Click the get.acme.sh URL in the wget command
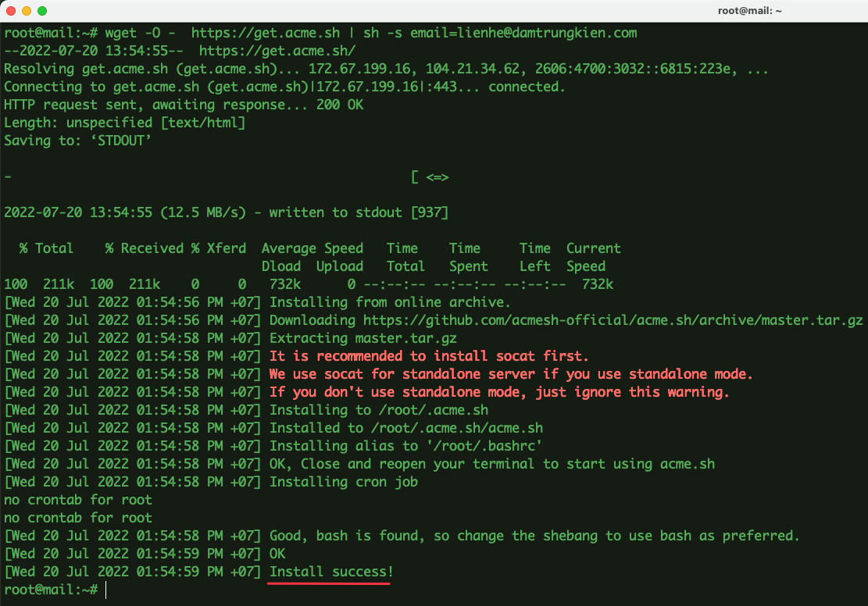Viewport: 868px width, 606px height. pos(266,33)
